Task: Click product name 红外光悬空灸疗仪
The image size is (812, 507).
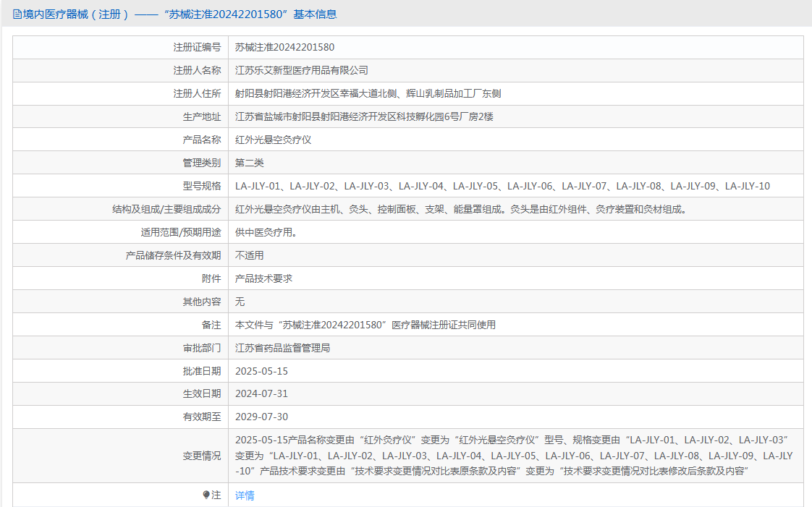Action: [x=273, y=140]
